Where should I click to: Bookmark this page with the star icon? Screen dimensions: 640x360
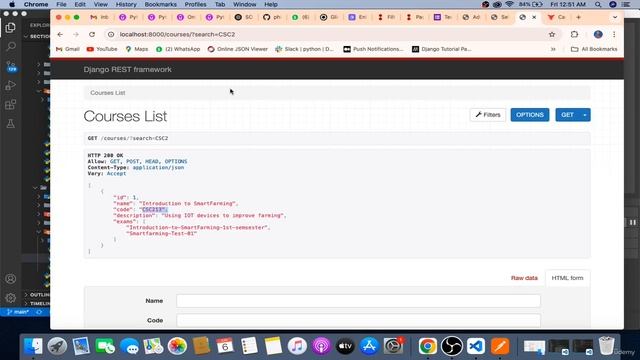(552, 34)
